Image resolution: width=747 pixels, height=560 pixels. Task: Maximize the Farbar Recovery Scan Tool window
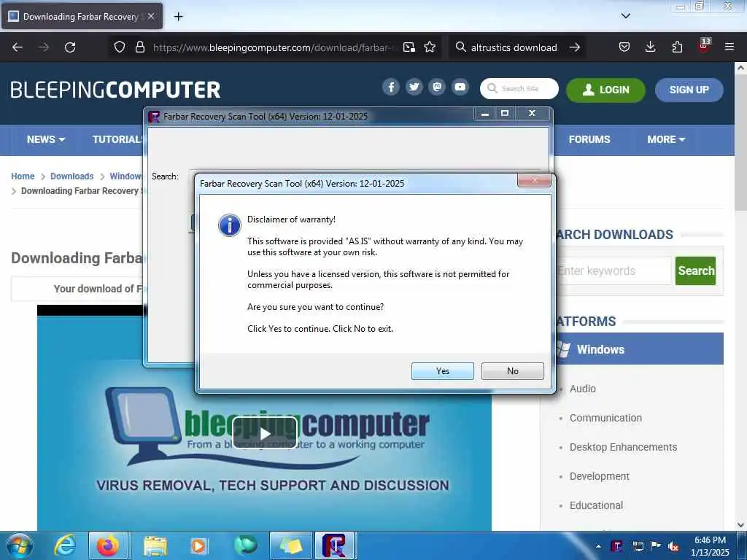[505, 113]
